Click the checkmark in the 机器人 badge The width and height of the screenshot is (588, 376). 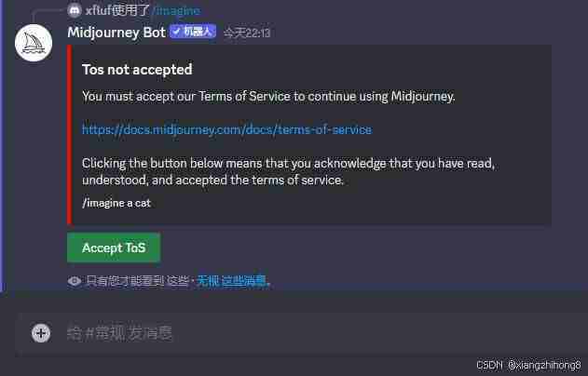pyautogui.click(x=176, y=32)
